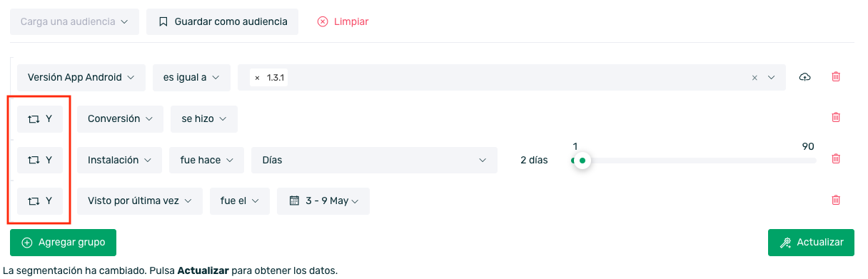Click the calendar icon for 3 - 9 May
868x279 pixels.
click(x=293, y=201)
